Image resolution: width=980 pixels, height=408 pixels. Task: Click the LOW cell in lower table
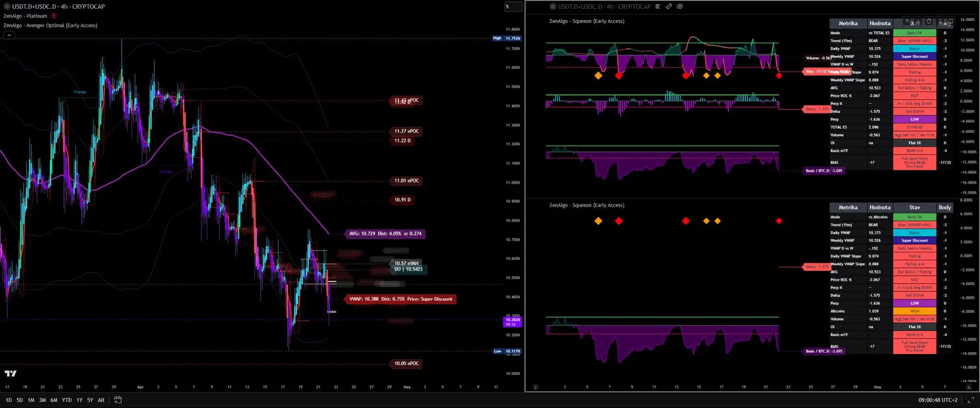coord(914,303)
